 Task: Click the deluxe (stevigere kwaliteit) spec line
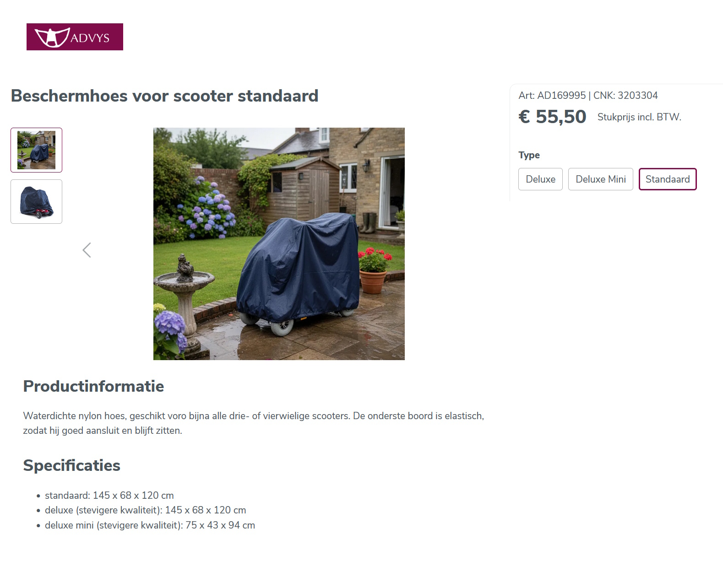(x=145, y=510)
